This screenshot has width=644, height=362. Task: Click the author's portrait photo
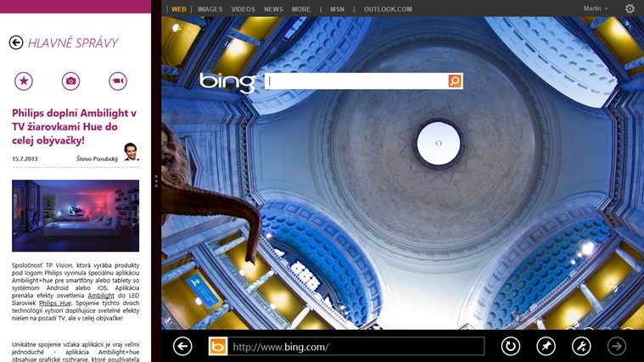click(x=131, y=152)
